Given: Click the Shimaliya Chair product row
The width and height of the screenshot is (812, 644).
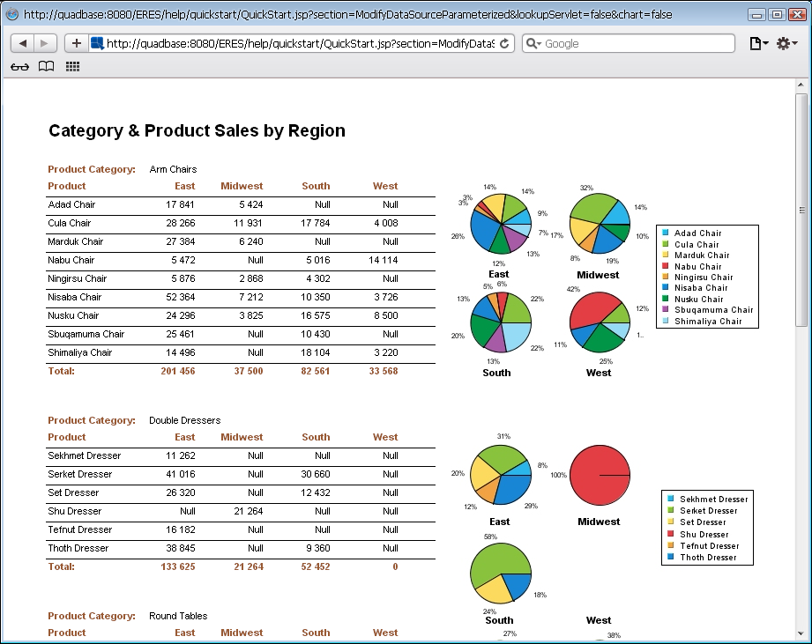Looking at the screenshot, I should click(x=241, y=352).
